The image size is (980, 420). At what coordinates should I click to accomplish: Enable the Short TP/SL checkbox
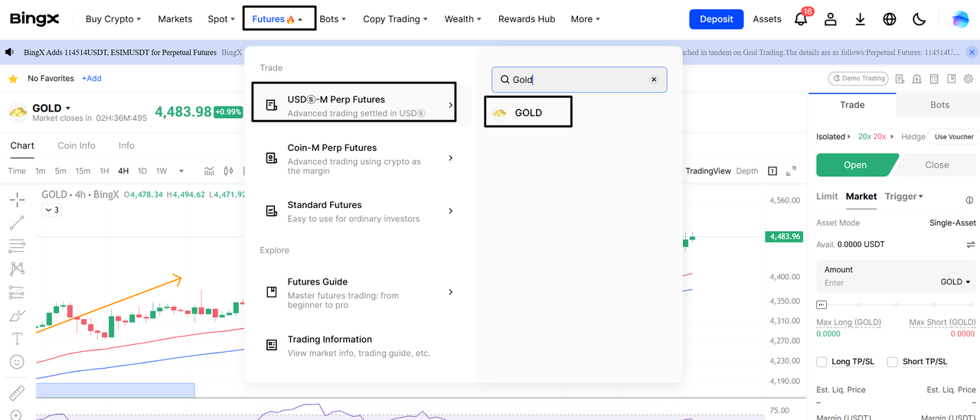892,362
